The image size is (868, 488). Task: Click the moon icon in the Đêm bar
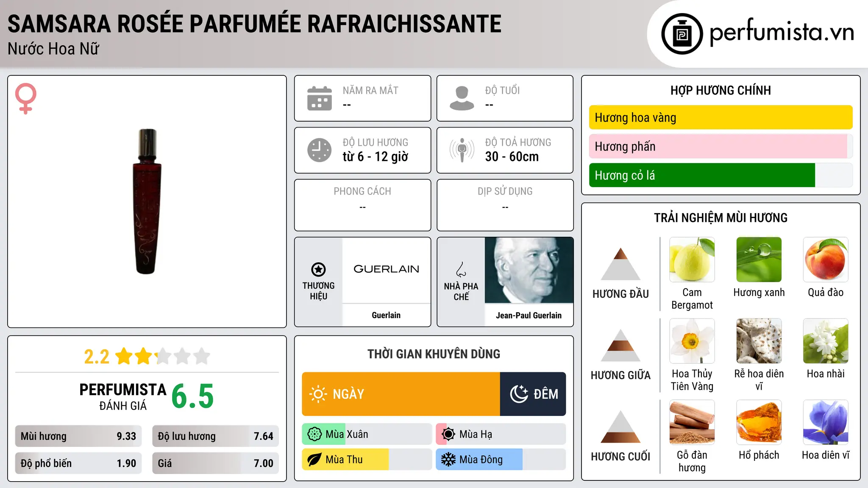pyautogui.click(x=519, y=394)
